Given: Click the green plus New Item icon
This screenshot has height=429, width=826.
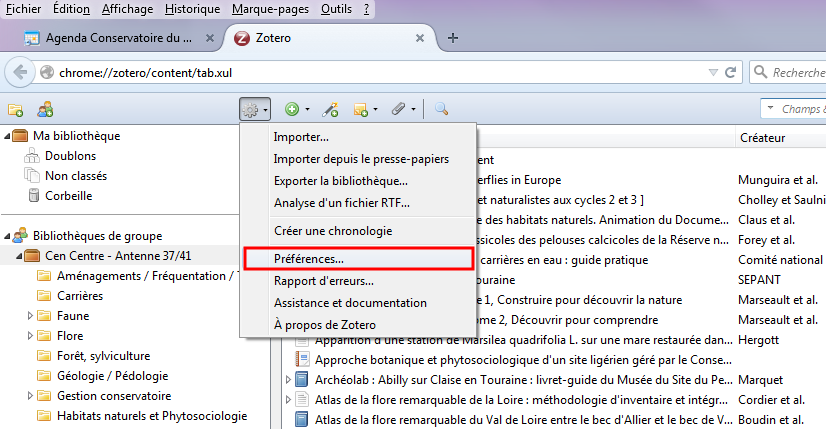Looking at the screenshot, I should (292, 109).
